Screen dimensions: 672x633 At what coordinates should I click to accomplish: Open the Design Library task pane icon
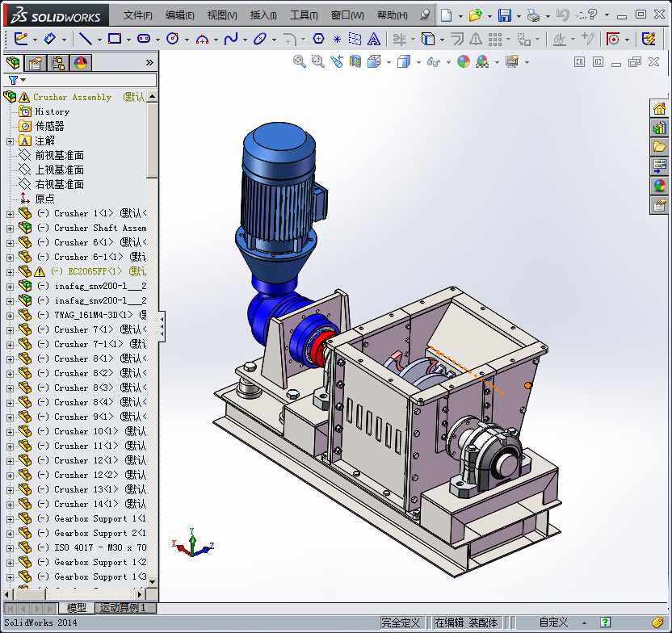click(x=660, y=128)
